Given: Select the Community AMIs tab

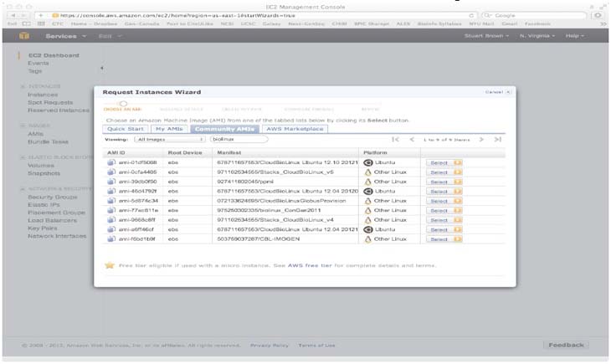Looking at the screenshot, I should pos(225,129).
